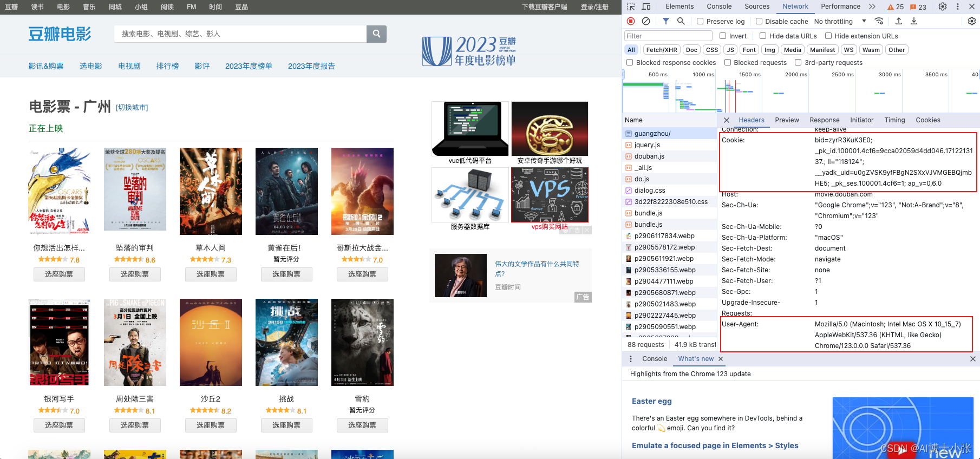Click the network Filter input field
The width and height of the screenshot is (980, 459).
pos(668,36)
